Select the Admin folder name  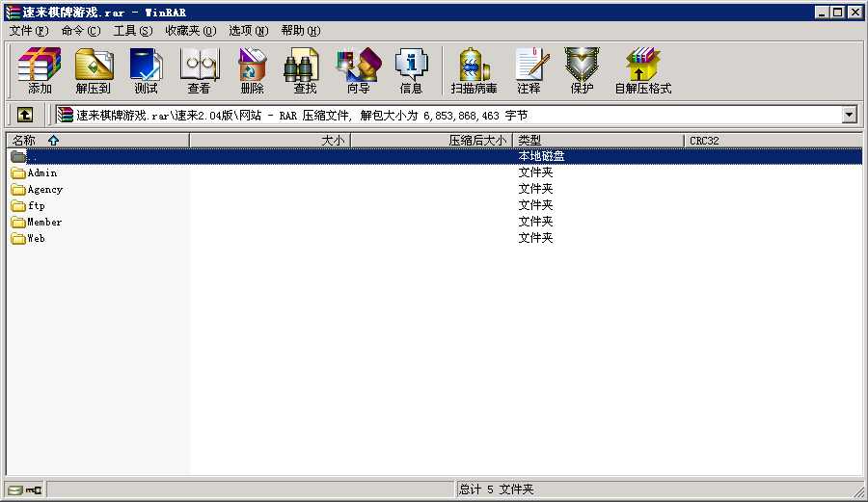point(42,173)
